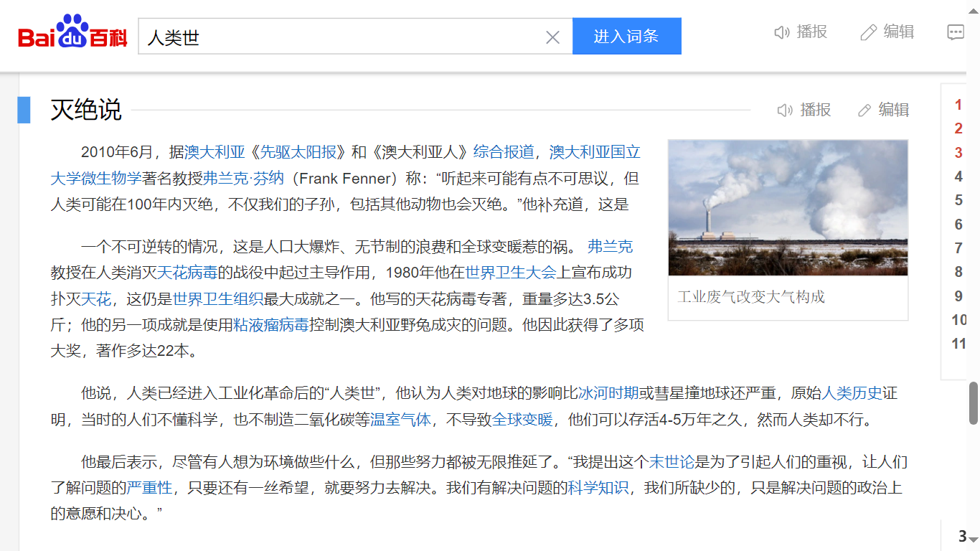
Task: Jump to section 11 in side catalog
Action: pyautogui.click(x=959, y=344)
